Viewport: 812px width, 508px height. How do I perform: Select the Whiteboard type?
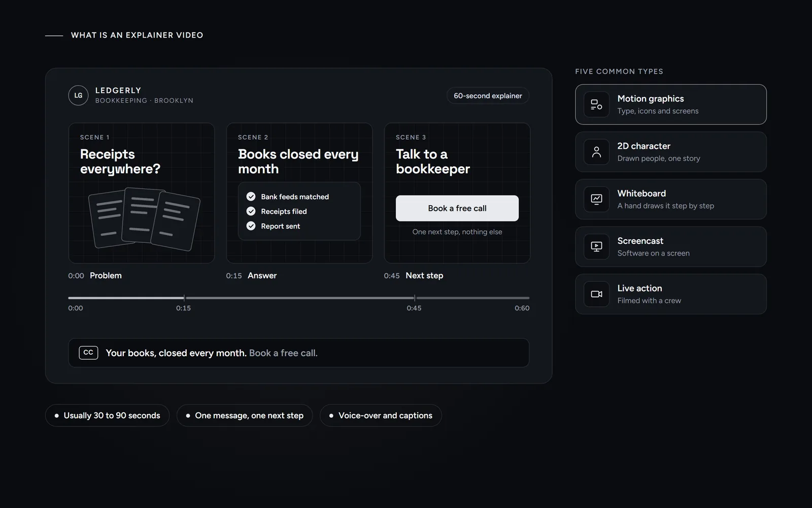[x=670, y=199]
